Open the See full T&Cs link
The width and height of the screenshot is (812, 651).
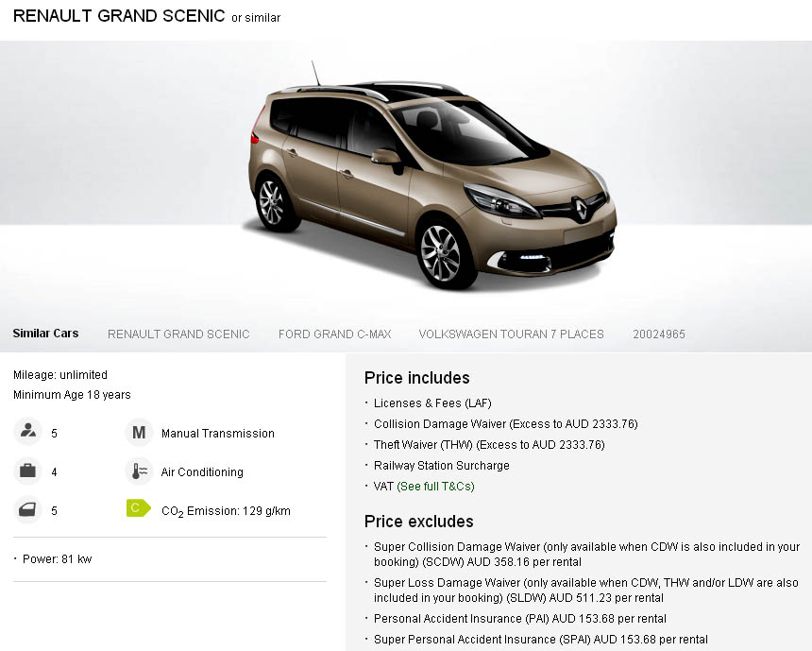click(x=435, y=487)
